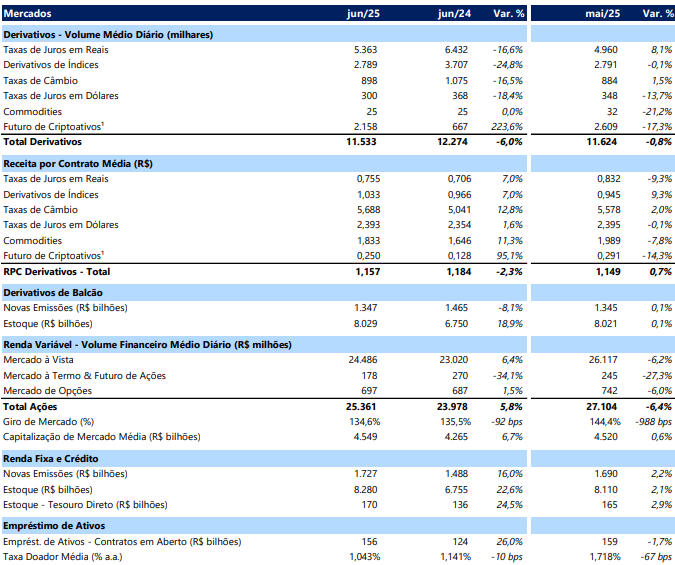Image resolution: width=675 pixels, height=565 pixels.
Task: Click the jun/25 value 1.727
Action: click(365, 474)
